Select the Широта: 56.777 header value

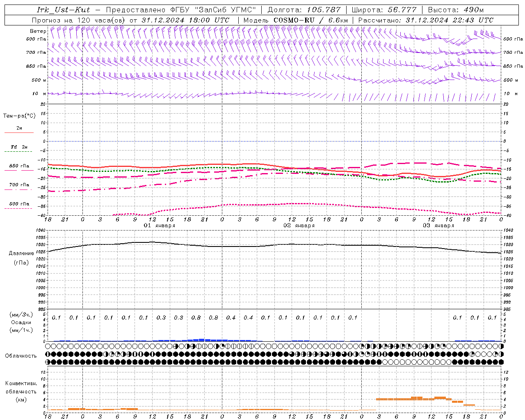click(384, 10)
